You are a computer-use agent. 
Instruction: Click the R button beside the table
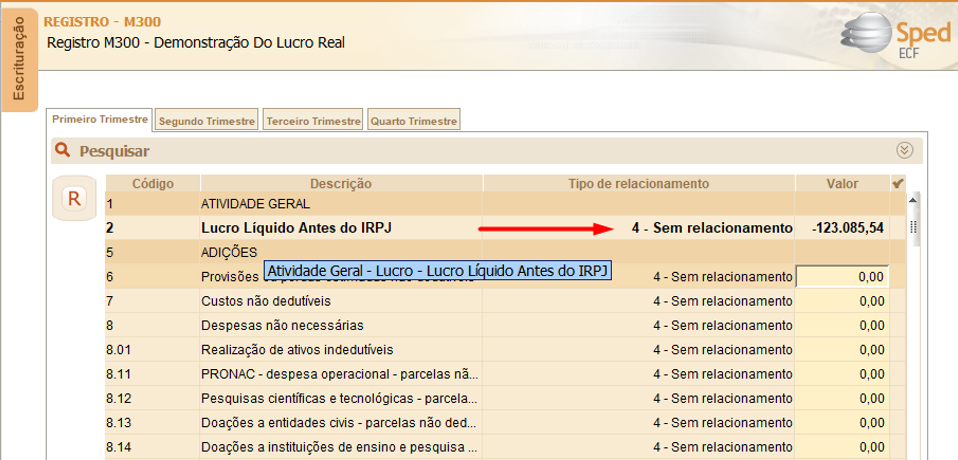pyautogui.click(x=75, y=199)
